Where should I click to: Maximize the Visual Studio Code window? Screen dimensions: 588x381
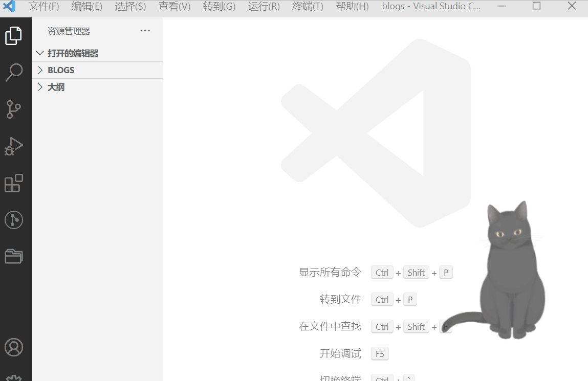click(x=537, y=6)
